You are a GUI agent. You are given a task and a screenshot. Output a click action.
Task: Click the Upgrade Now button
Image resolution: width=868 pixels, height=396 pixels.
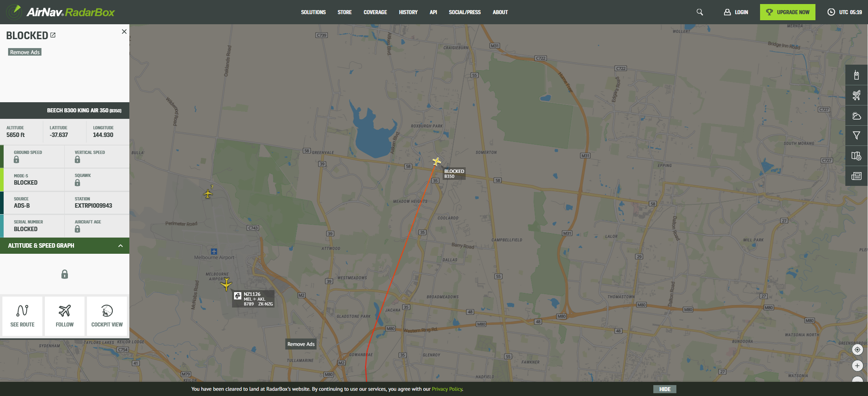(788, 12)
